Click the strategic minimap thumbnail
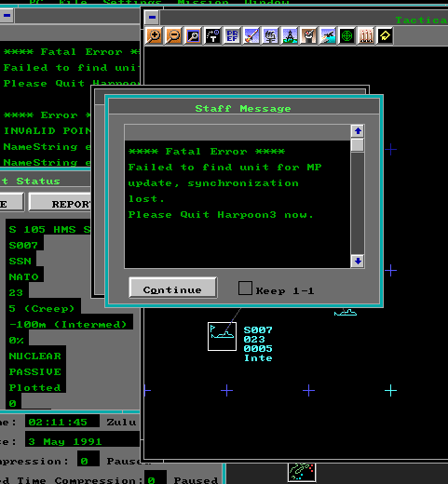Screen dimensions: 448x484 click(302, 472)
